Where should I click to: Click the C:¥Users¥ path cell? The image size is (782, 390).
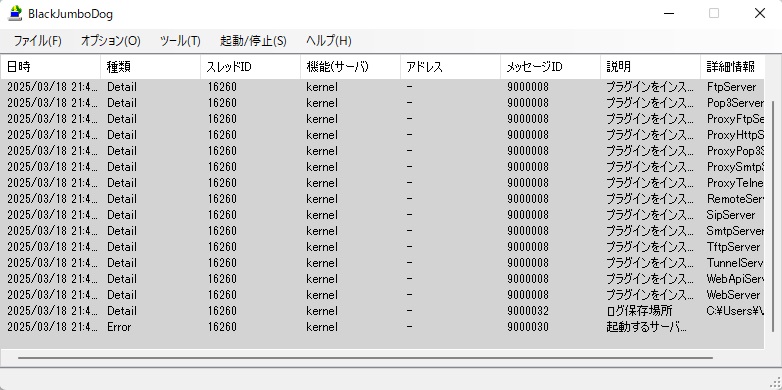point(735,311)
